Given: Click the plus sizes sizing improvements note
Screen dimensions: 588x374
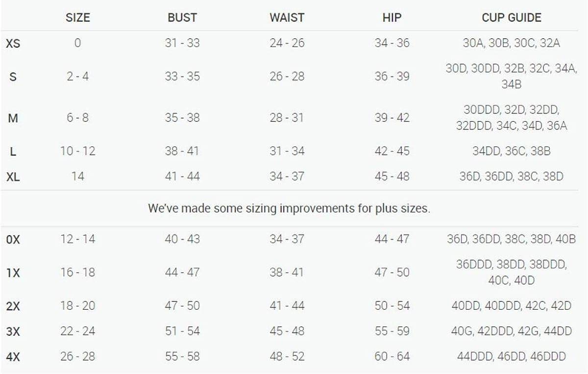Looking at the screenshot, I should click(x=289, y=208).
